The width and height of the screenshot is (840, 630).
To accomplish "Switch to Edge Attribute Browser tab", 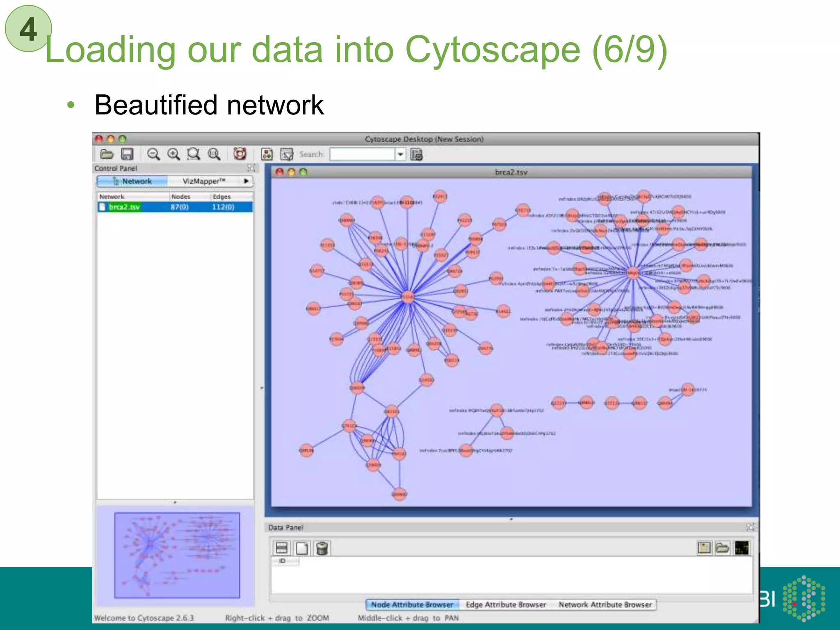I will [x=506, y=605].
